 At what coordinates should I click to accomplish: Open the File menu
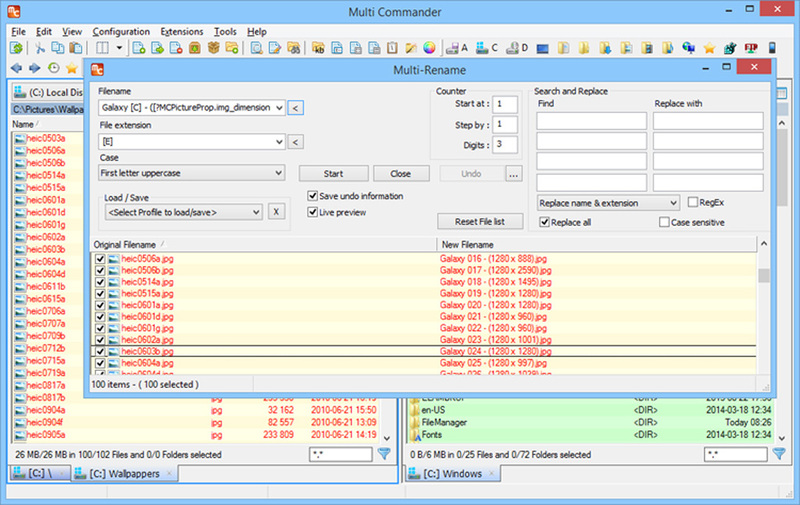coord(18,32)
